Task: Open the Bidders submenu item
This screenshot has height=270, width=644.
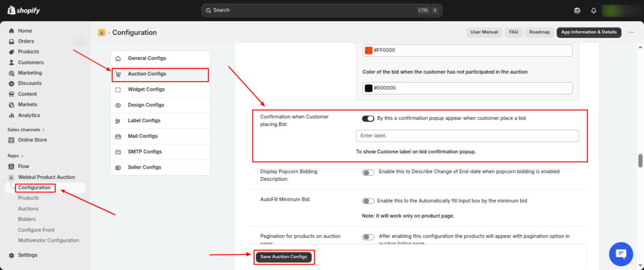Action: [x=26, y=219]
